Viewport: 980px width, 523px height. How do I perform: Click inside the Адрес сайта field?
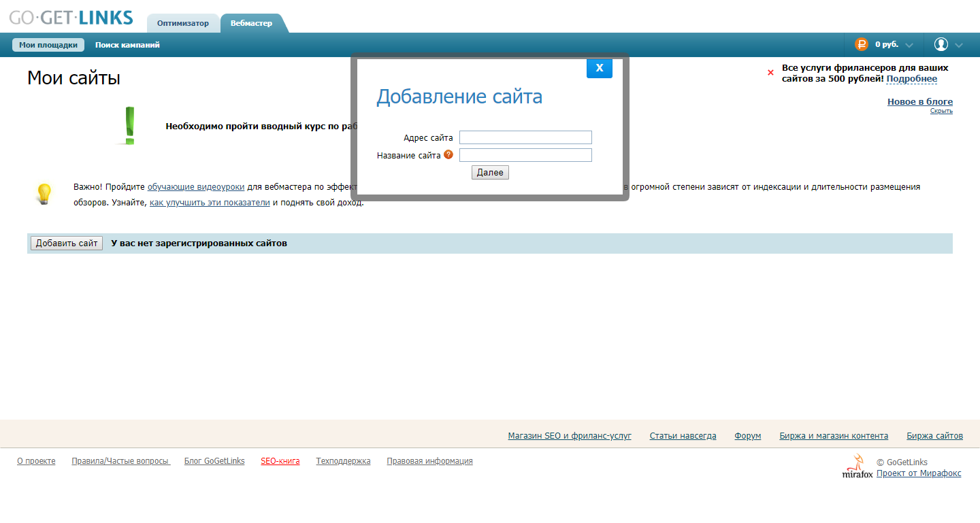[x=525, y=137]
